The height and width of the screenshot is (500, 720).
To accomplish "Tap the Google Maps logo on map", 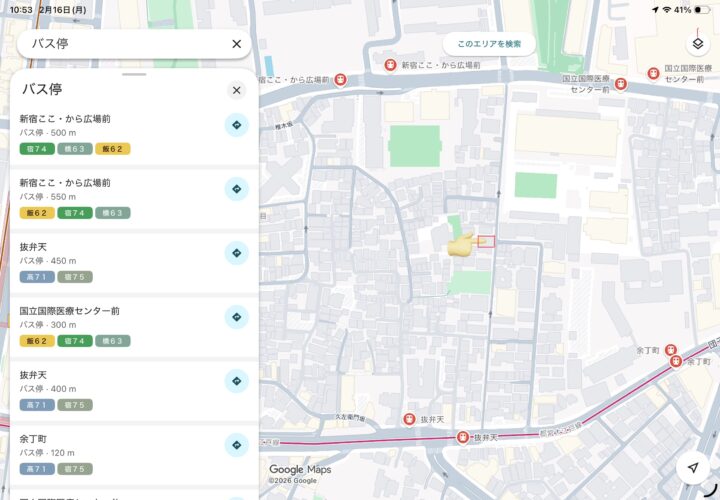I will (x=300, y=470).
